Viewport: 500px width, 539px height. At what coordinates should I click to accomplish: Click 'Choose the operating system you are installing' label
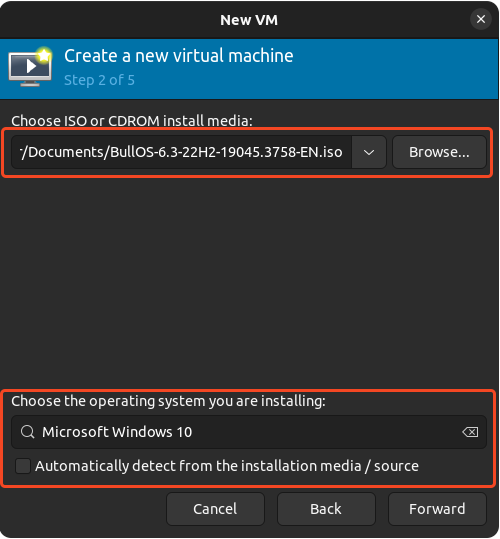tap(168, 401)
